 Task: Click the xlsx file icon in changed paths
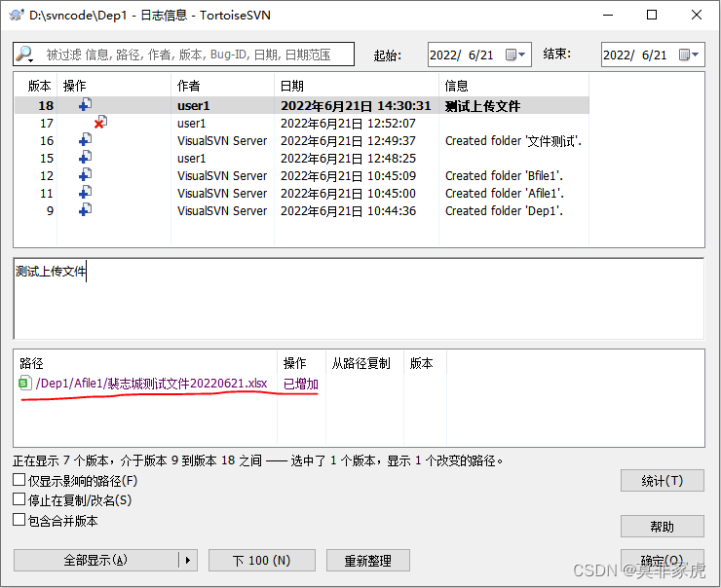[x=25, y=383]
